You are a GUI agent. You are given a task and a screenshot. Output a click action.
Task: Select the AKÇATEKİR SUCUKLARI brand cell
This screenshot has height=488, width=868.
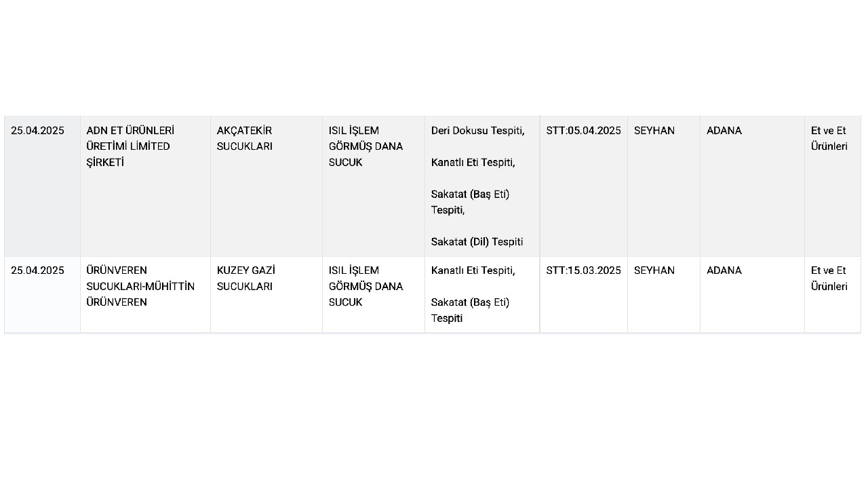[267, 186]
